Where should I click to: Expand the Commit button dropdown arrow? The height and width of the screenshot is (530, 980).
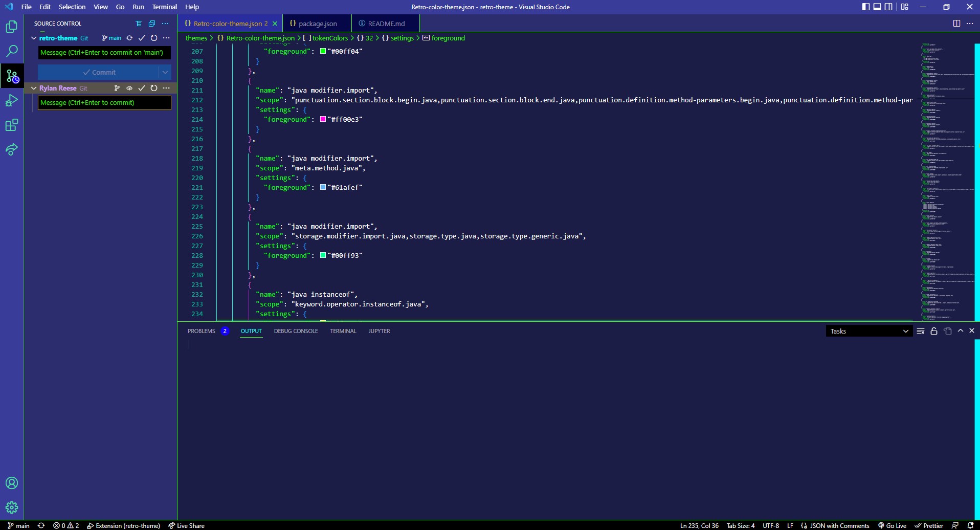point(165,72)
